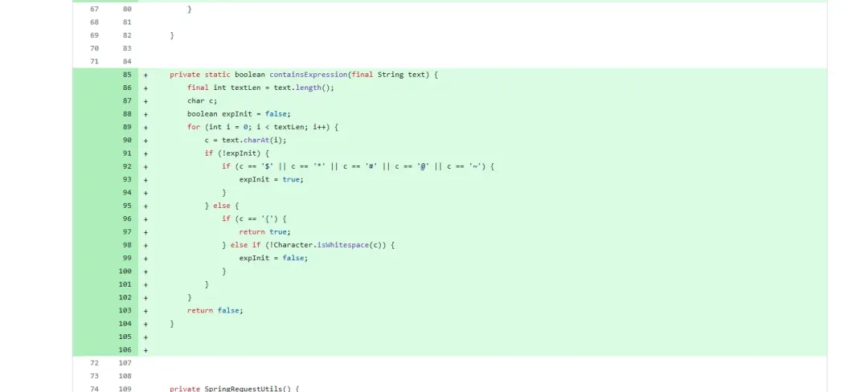Click new line number 85
Image resolution: width=868 pixels, height=392 pixels.
coord(127,75)
